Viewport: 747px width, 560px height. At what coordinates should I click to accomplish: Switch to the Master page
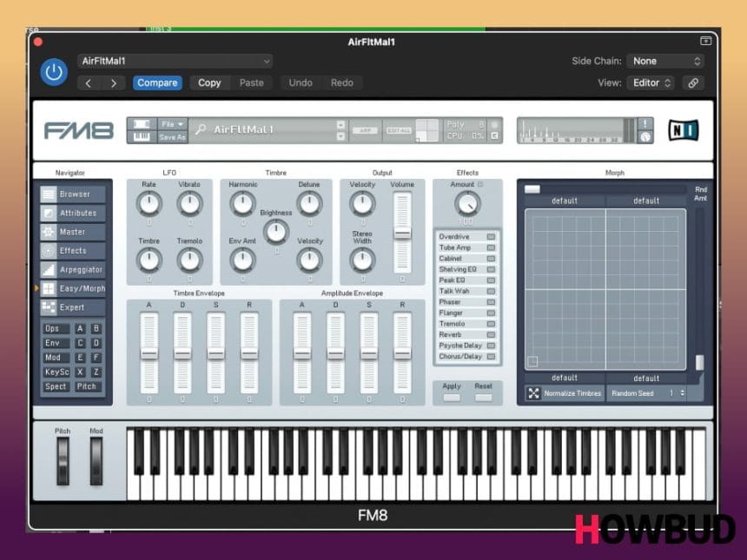pos(73,232)
